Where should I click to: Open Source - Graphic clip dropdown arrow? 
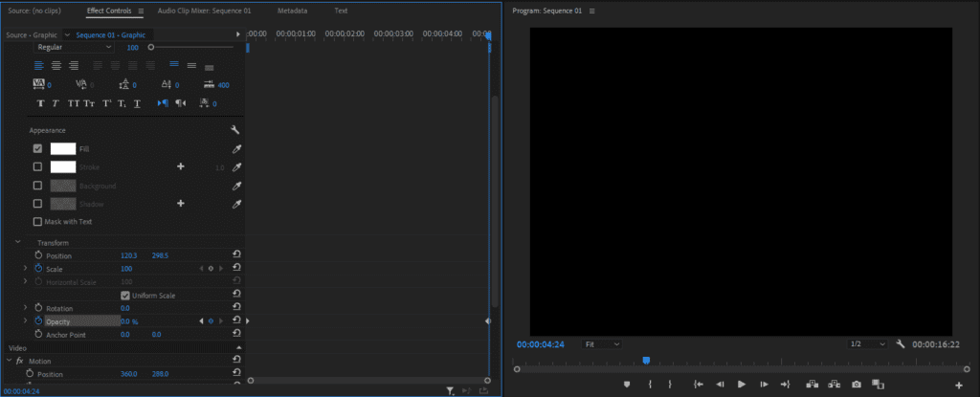67,35
